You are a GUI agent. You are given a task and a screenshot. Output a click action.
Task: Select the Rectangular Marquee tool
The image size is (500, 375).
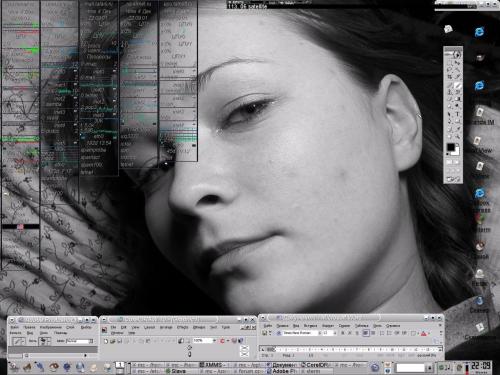[x=449, y=63]
